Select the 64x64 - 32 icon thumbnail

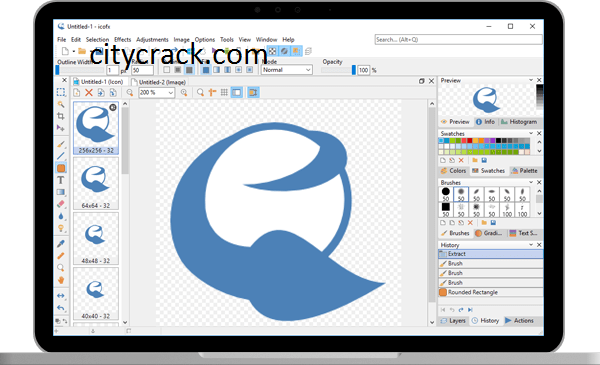click(96, 183)
